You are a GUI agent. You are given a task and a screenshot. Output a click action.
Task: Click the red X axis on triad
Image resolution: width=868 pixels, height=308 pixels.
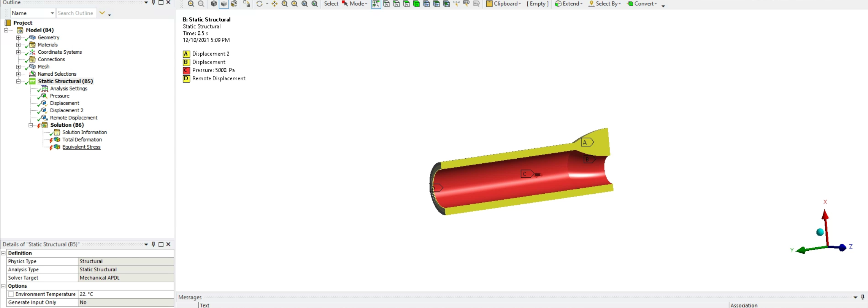[825, 228]
